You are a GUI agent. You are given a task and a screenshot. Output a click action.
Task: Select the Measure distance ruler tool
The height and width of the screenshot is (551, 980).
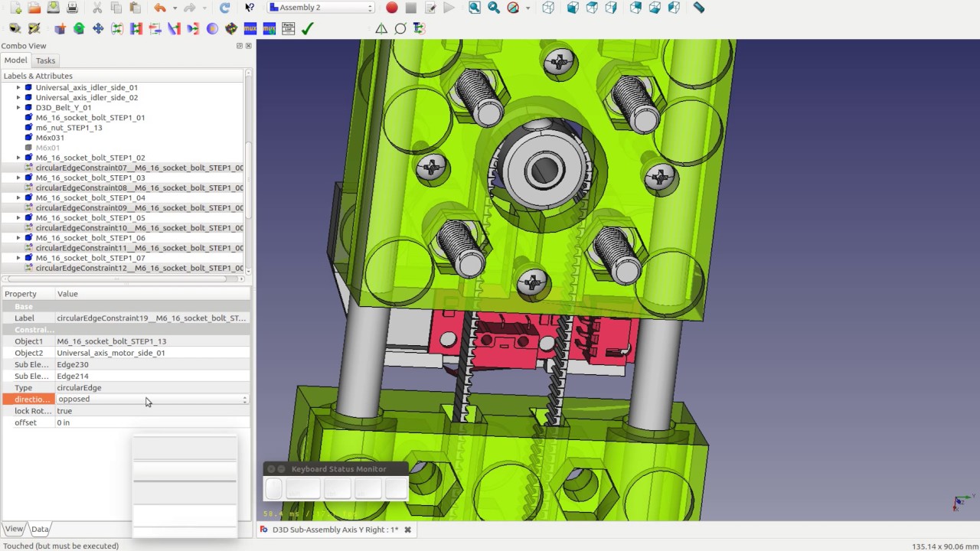[x=699, y=8]
